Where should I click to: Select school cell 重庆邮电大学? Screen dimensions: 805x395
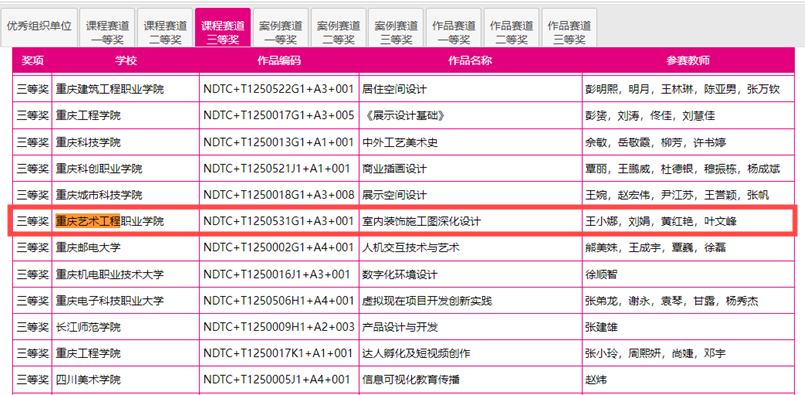point(126,248)
